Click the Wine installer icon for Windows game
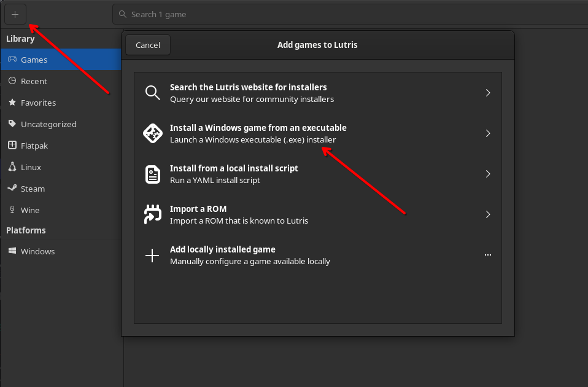 pos(153,133)
